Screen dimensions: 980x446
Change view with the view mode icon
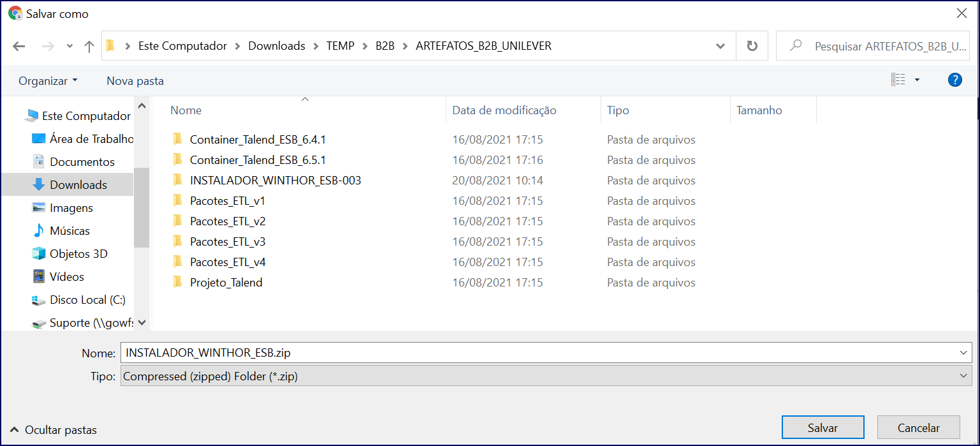coord(898,80)
